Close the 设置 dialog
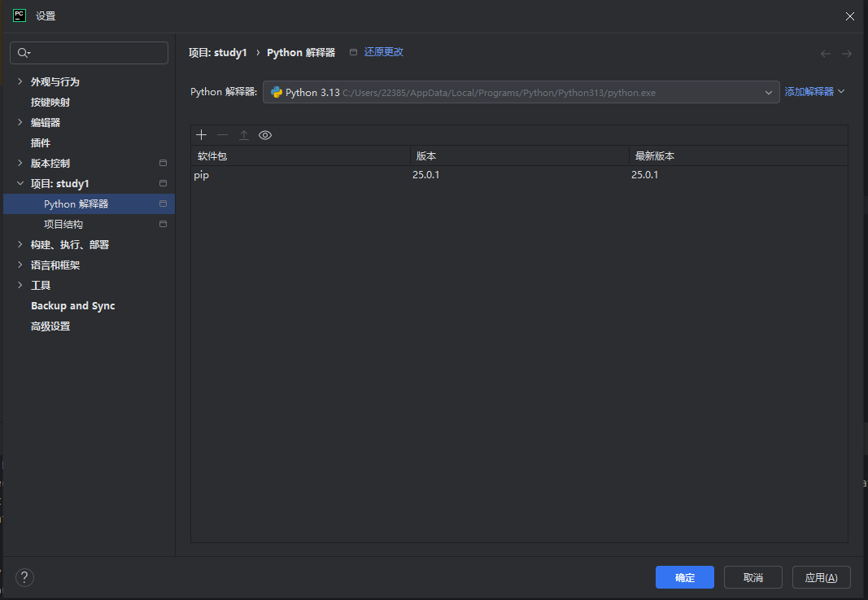The width and height of the screenshot is (868, 600). [850, 16]
